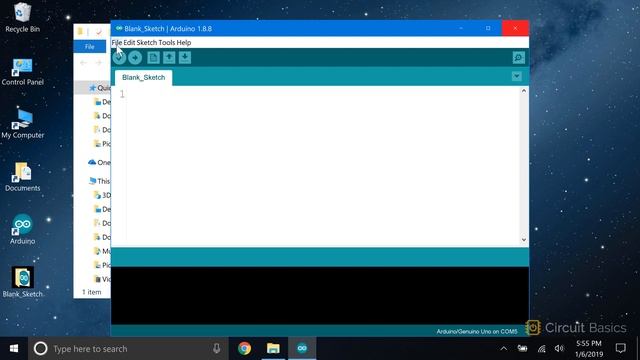Close the Arduino window
The width and height of the screenshot is (640, 360).
pos(516,28)
